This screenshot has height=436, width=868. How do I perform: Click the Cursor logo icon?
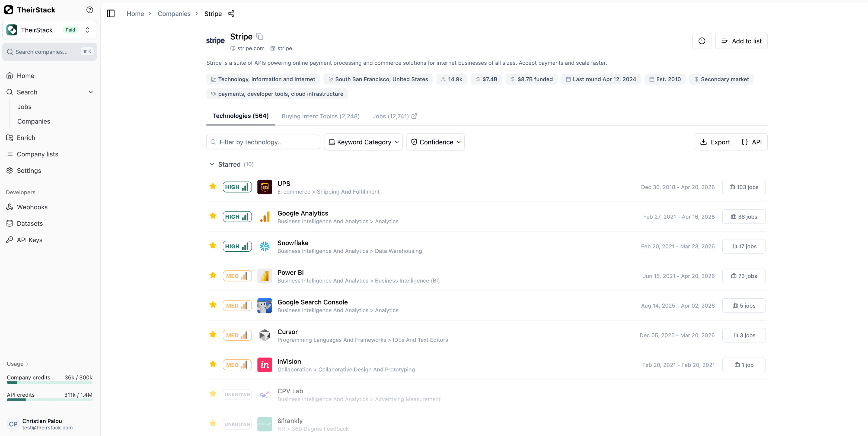coord(264,335)
